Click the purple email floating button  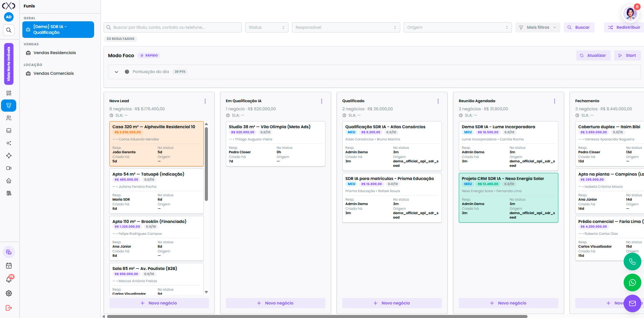(632, 303)
